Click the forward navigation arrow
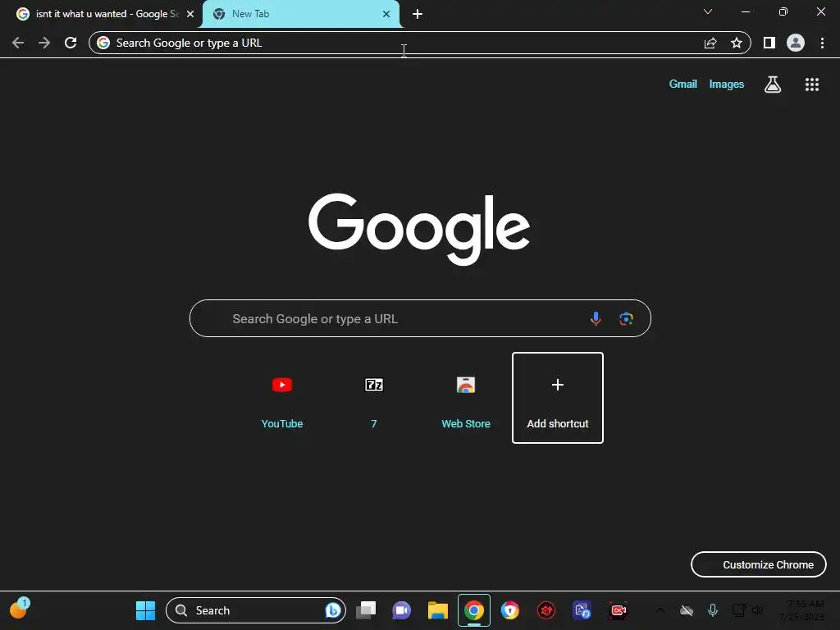The image size is (840, 630). [x=44, y=43]
